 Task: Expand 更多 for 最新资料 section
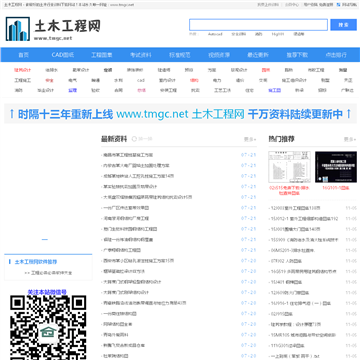(250, 139)
